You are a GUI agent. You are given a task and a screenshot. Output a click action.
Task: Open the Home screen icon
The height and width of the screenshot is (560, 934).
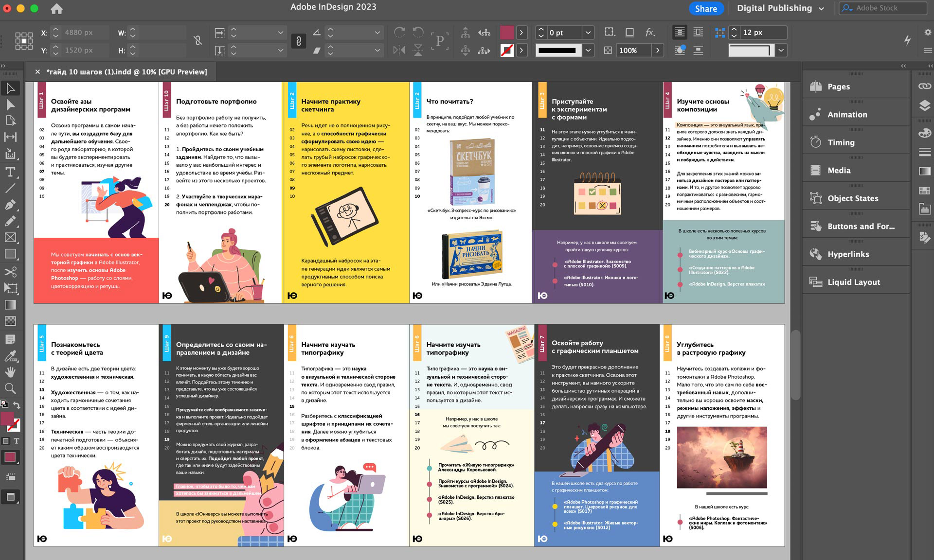click(x=56, y=8)
